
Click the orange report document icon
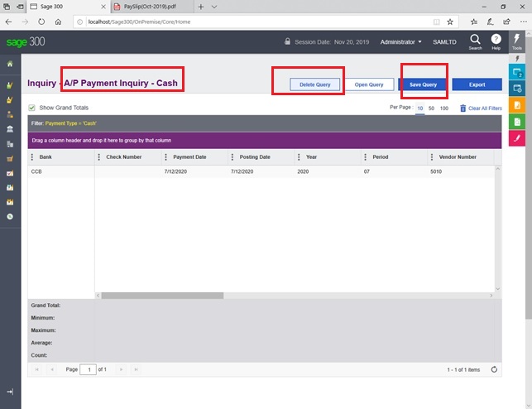[517, 105]
